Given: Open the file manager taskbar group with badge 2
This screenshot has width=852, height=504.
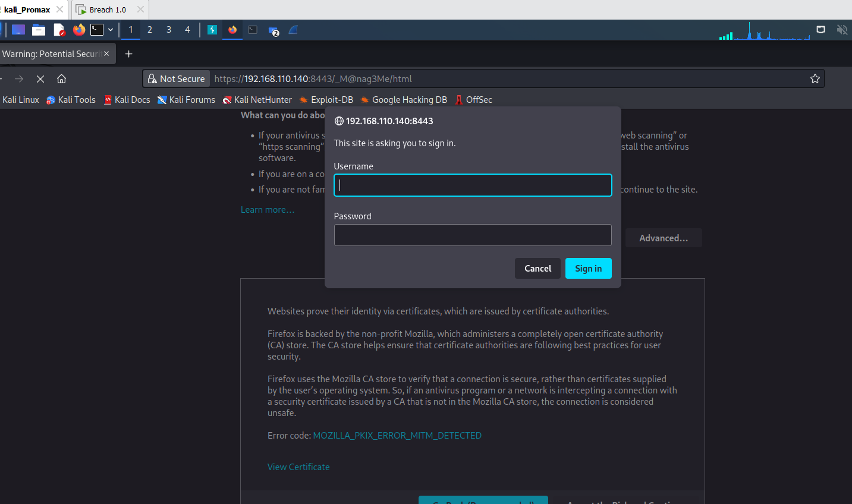Looking at the screenshot, I should 273,30.
